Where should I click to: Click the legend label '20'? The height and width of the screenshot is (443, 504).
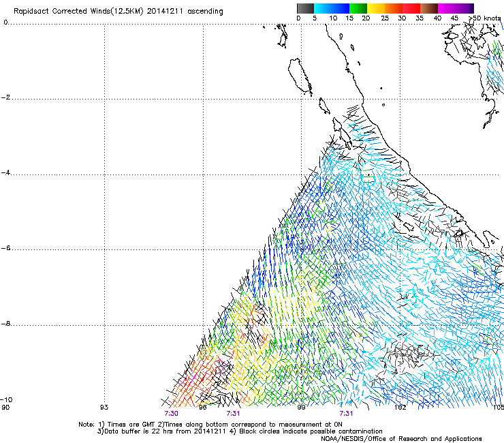click(366, 18)
